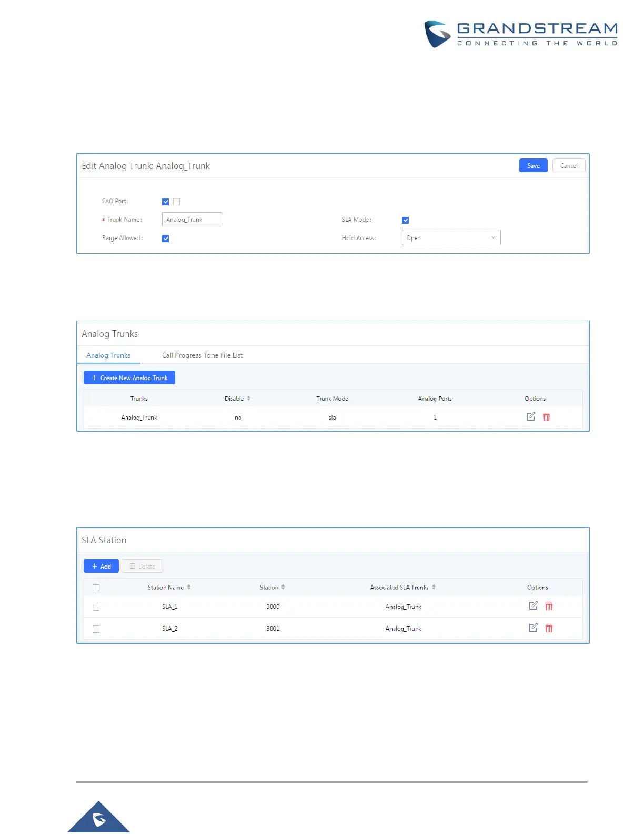644x834 pixels.
Task: Click the Disable value 'no'
Action: click(x=238, y=418)
